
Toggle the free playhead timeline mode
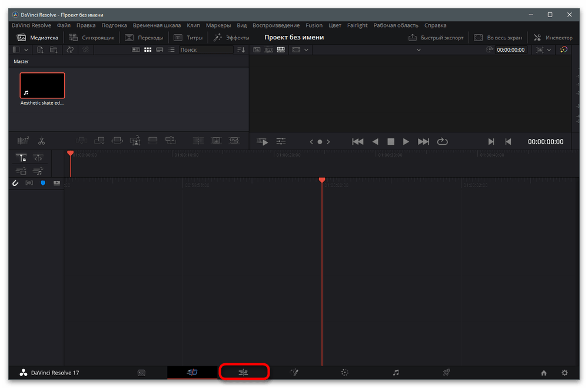point(38,158)
